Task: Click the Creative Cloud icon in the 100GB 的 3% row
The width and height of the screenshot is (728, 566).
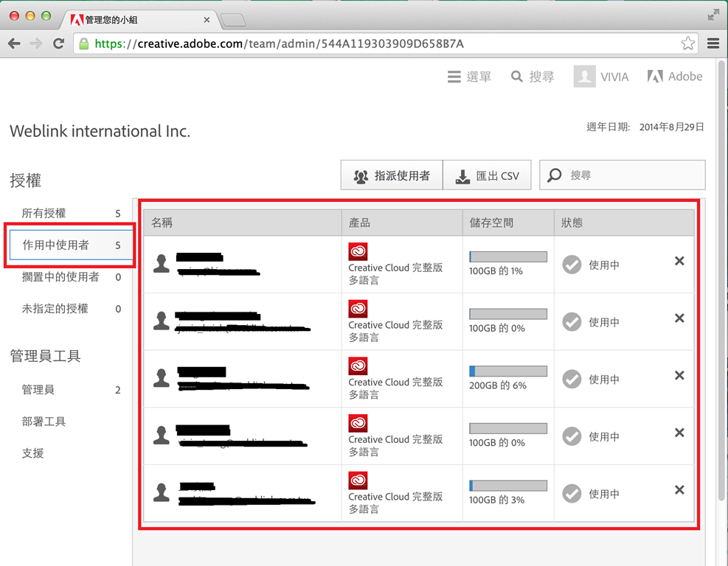Action: tap(358, 481)
